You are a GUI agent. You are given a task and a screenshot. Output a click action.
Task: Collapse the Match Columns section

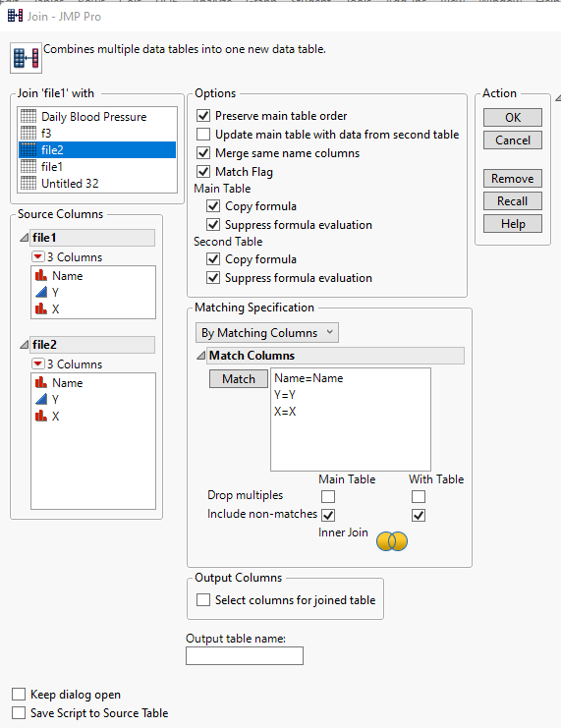(200, 356)
